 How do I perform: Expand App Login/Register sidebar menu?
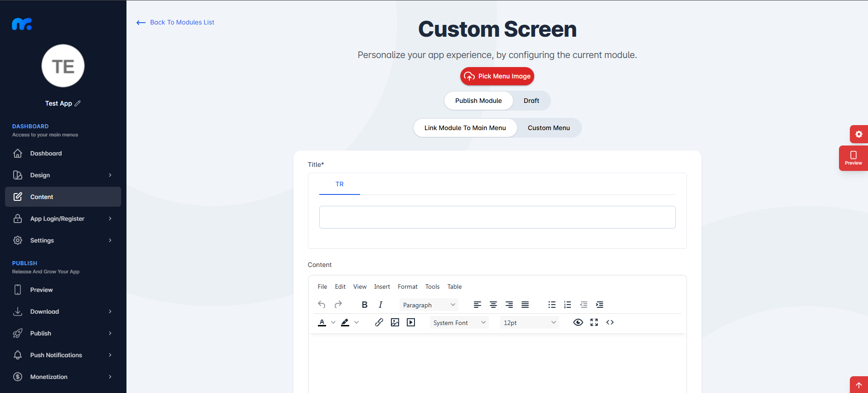click(x=63, y=218)
